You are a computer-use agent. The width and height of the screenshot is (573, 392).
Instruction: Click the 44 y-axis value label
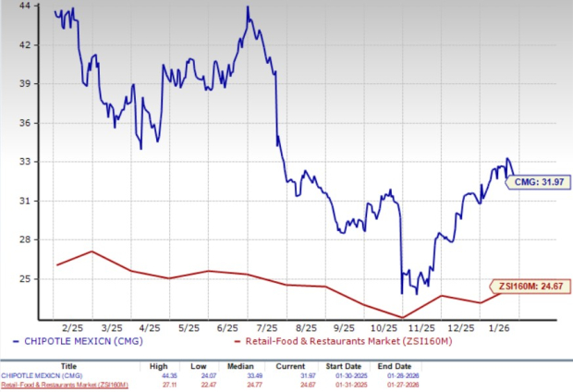click(25, 6)
